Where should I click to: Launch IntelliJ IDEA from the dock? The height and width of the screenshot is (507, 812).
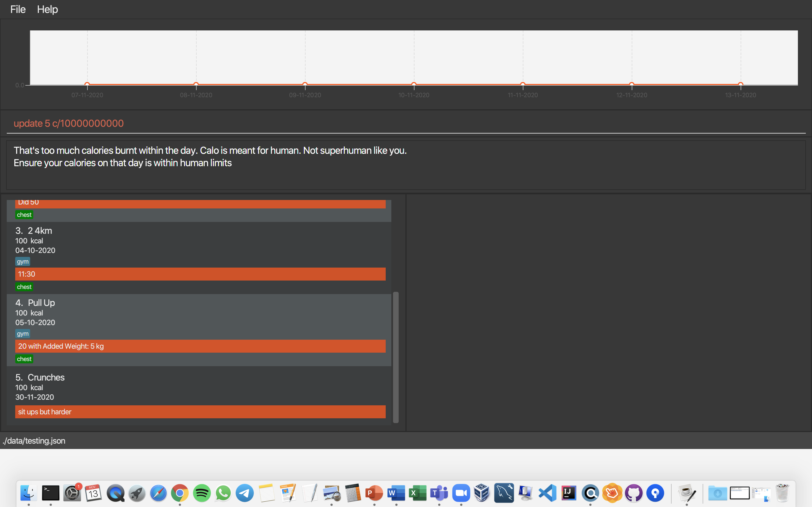(568, 493)
